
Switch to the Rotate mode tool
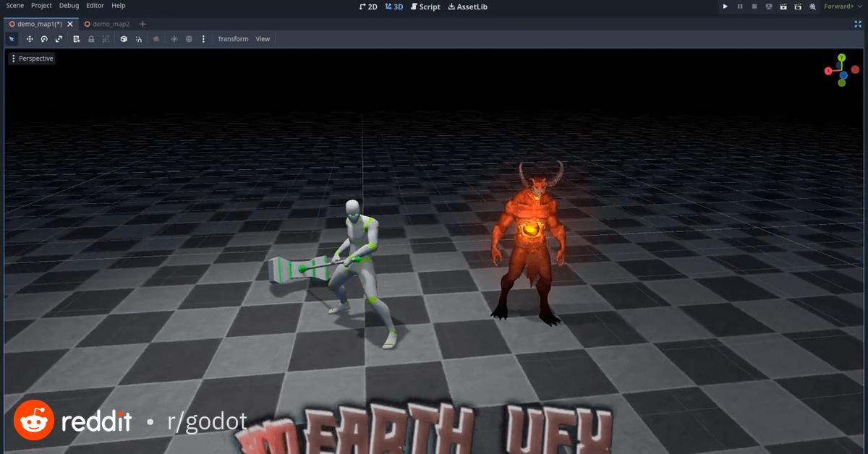(44, 39)
